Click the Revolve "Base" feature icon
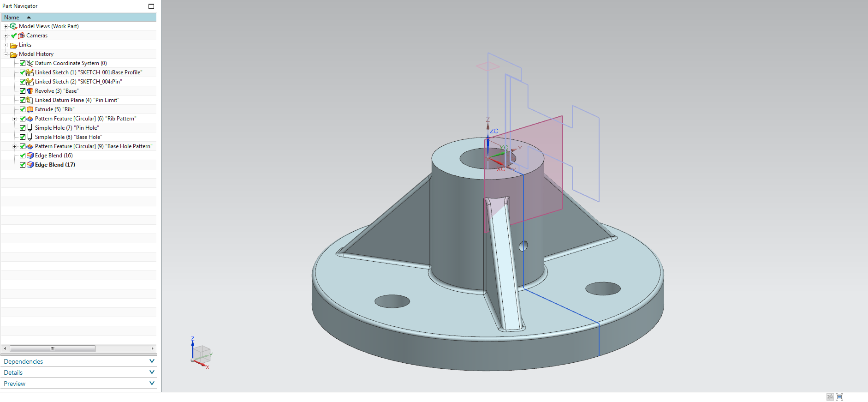 (x=30, y=91)
